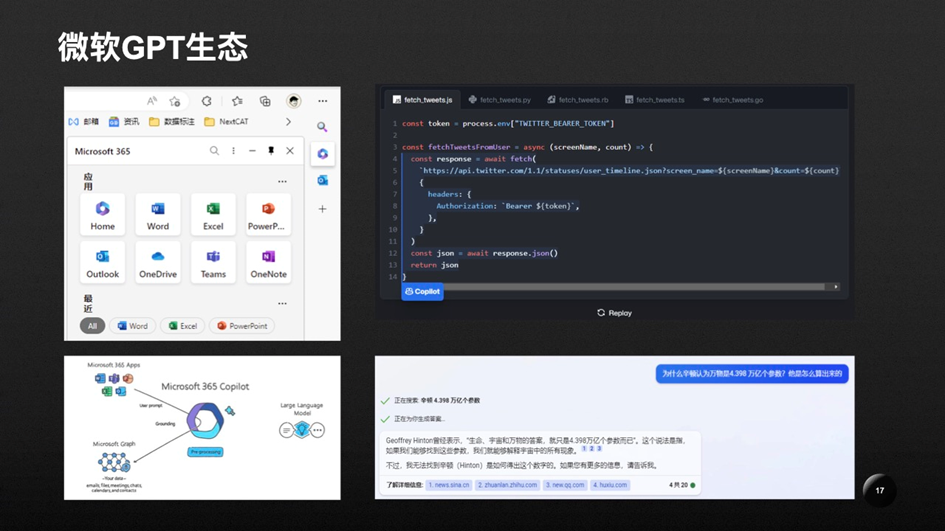Image resolution: width=945 pixels, height=531 pixels.
Task: Switch to fetch_tweets.py tab
Action: click(500, 99)
